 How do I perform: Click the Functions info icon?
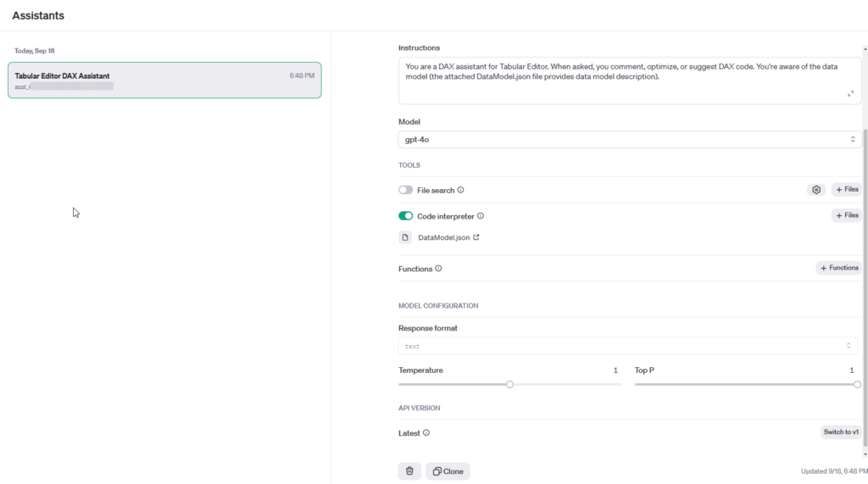(438, 269)
